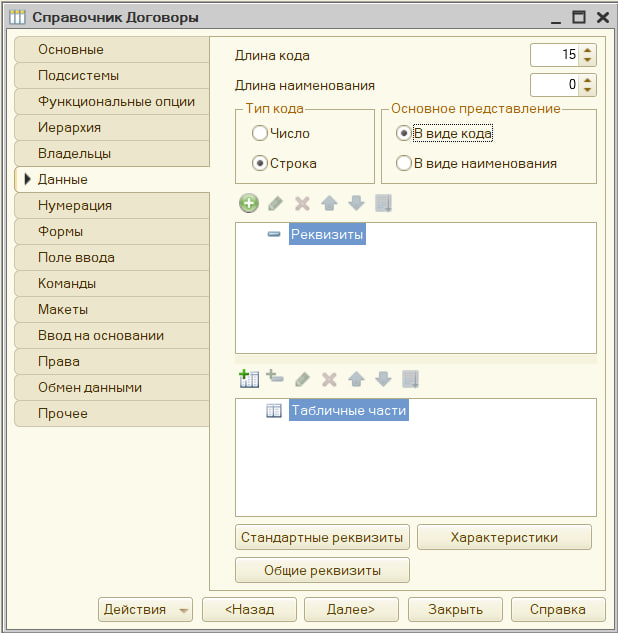This screenshot has width=618, height=633.
Task: Select the В виде кода radio option
Action: [404, 133]
